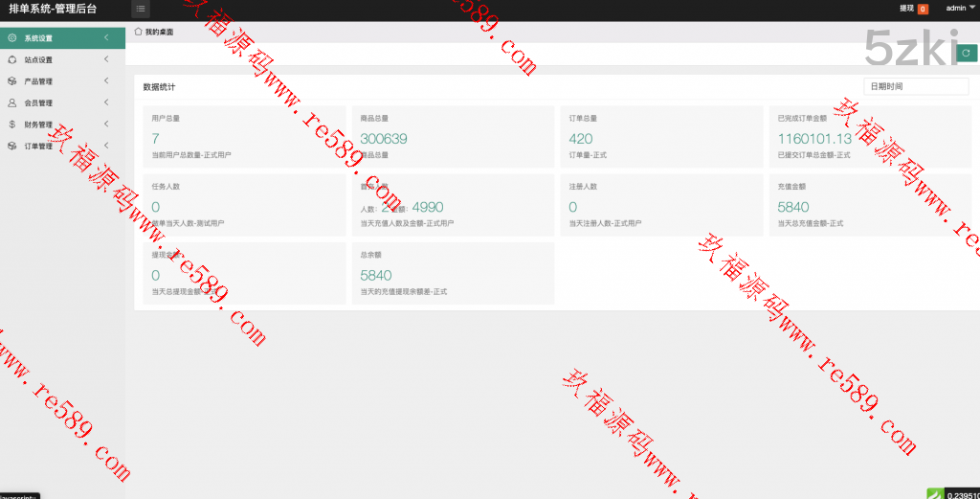Expand the 产品管理 submenu chevron
The height and width of the screenshot is (499, 980).
coord(106,81)
